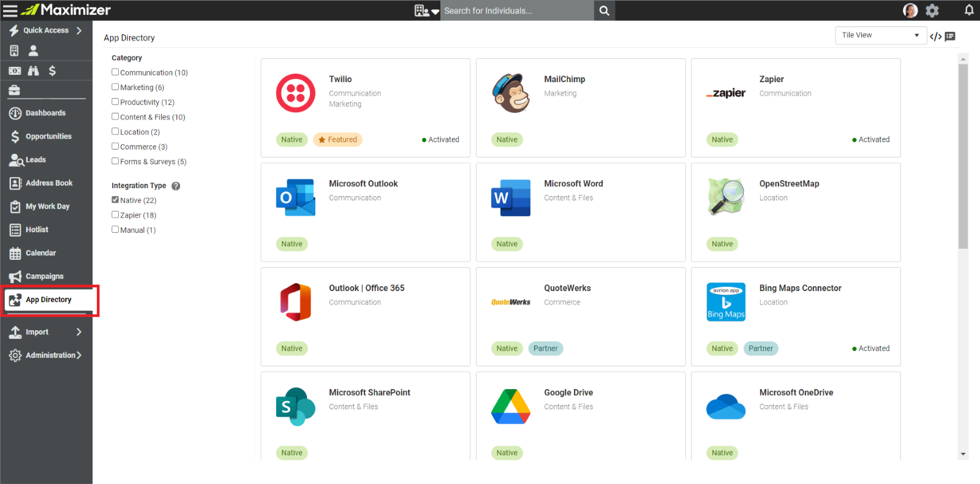Open the Tile View dropdown
This screenshot has width=980, height=484.
click(880, 36)
